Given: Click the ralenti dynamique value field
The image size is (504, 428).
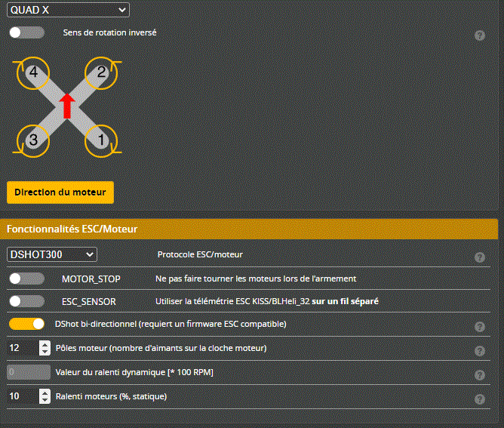Looking at the screenshot, I should (29, 372).
